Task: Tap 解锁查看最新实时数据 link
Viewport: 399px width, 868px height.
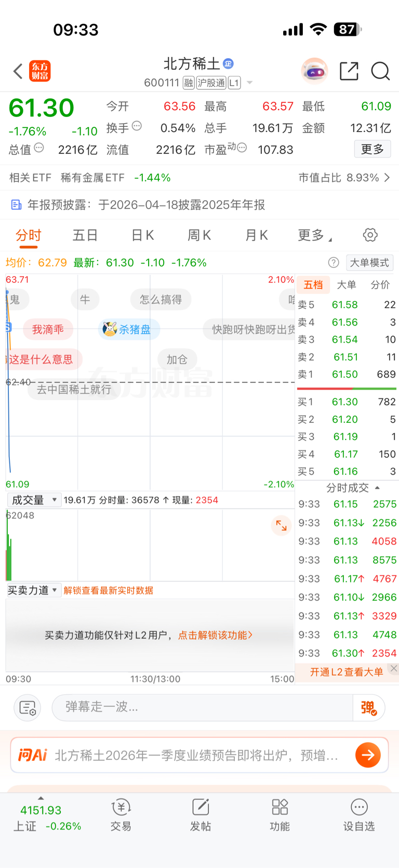Action: 108,590
